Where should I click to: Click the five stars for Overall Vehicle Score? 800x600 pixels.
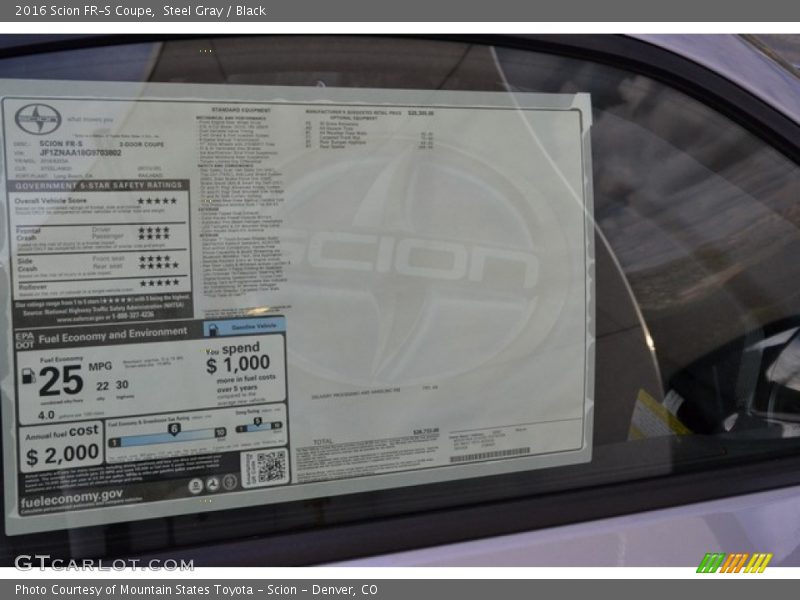[x=157, y=201]
